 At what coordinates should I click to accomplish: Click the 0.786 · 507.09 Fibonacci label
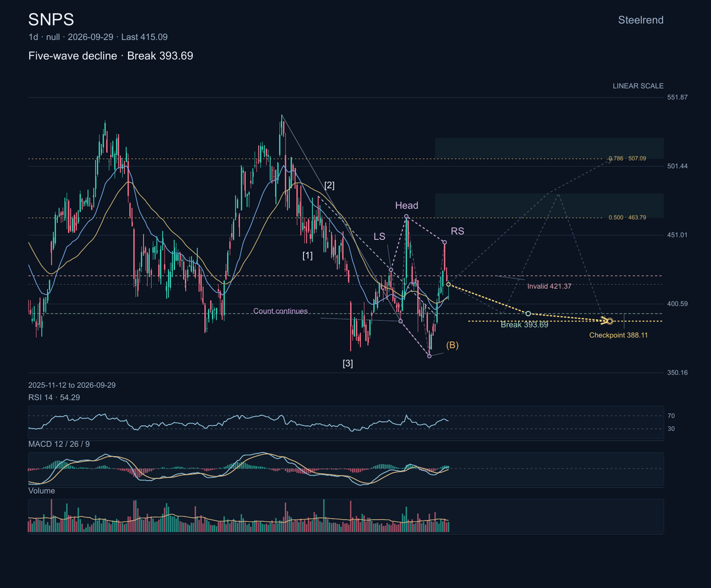pyautogui.click(x=627, y=159)
